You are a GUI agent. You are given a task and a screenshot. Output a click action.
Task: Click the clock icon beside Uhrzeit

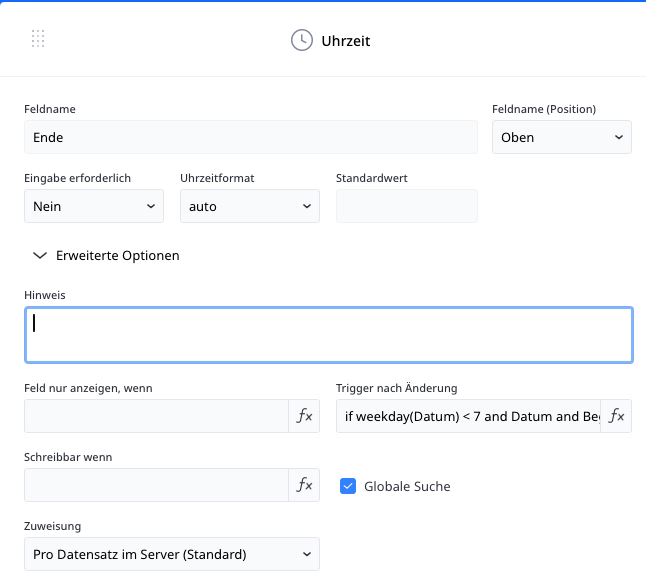pyautogui.click(x=301, y=40)
